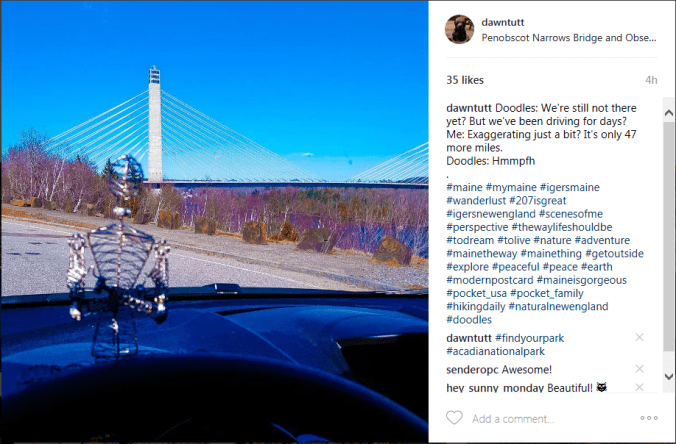Screen dimensions: 676x444
Task: Click the bridge photo in the post
Action: click(214, 222)
